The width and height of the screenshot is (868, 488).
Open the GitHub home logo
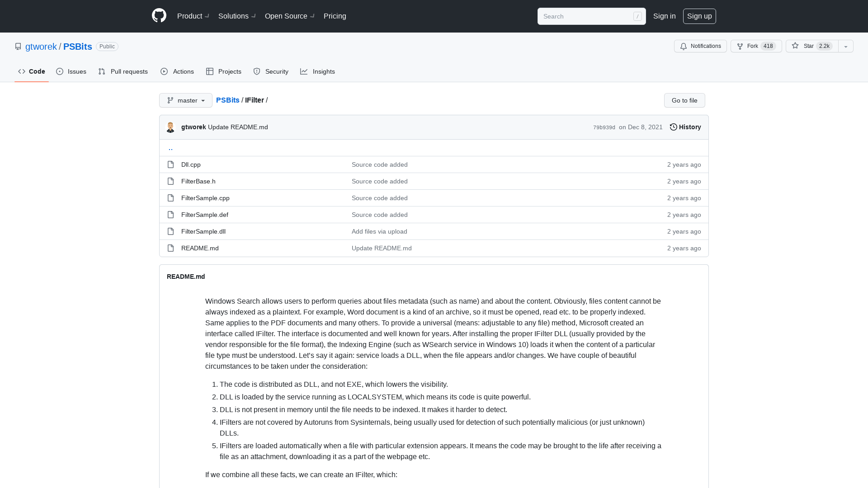pyautogui.click(x=159, y=16)
